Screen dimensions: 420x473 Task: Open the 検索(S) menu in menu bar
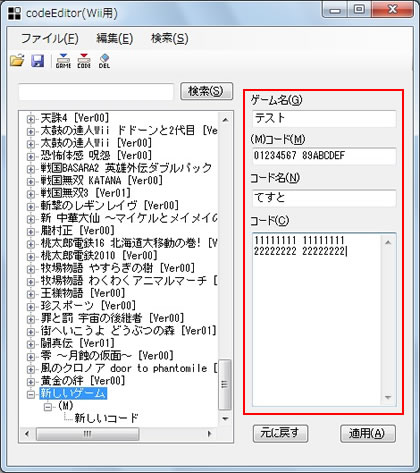pos(170,39)
